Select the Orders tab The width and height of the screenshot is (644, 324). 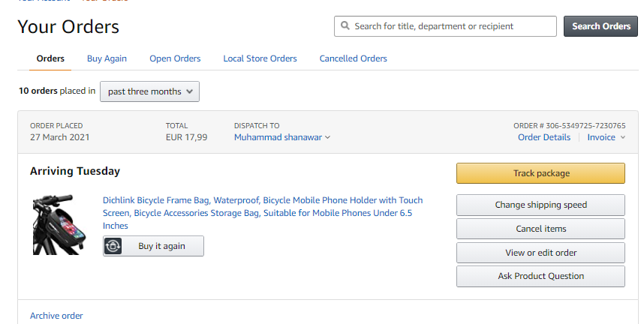tap(50, 58)
